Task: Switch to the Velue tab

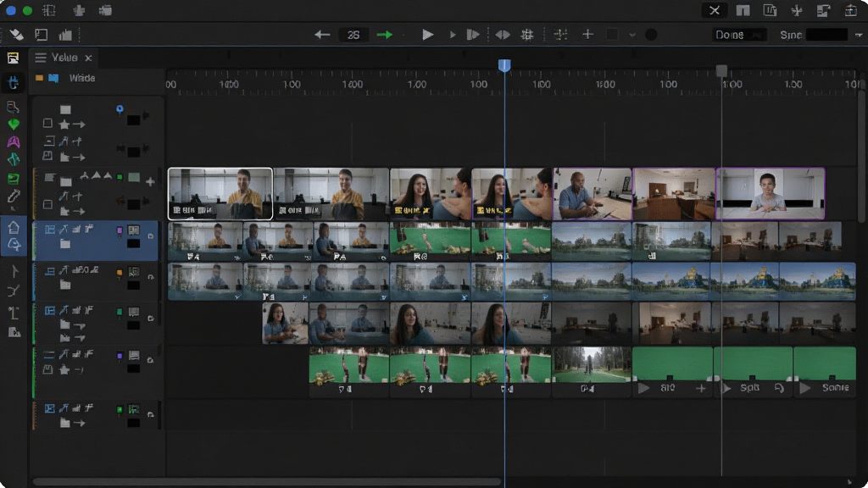Action: (64, 58)
